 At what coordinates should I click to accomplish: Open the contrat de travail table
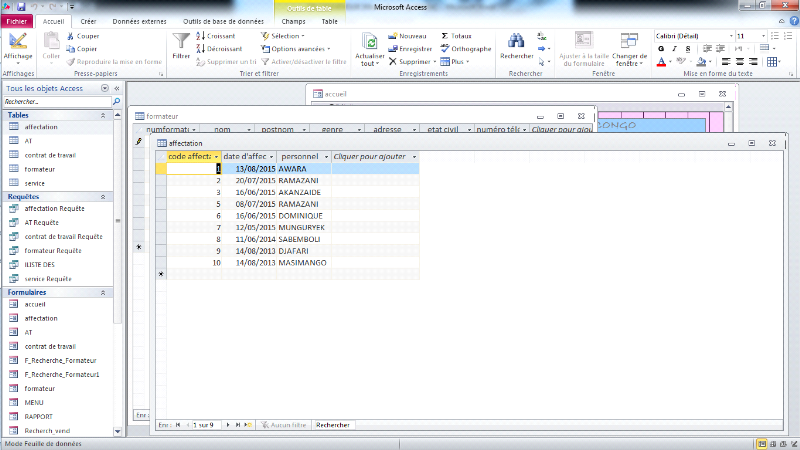pyautogui.click(x=50, y=155)
